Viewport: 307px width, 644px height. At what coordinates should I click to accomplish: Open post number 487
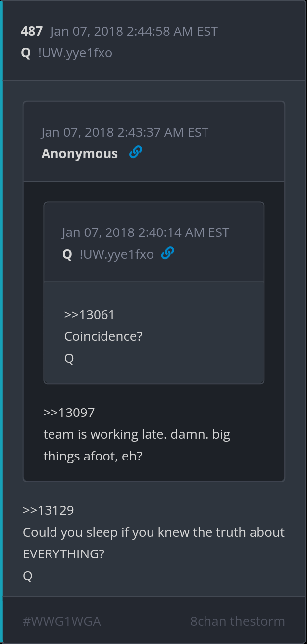pos(32,31)
